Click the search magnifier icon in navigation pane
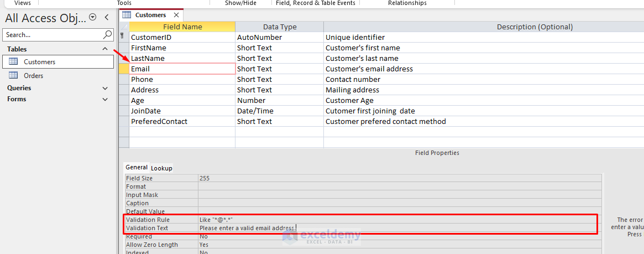Viewport: 644px width, 254px height. coord(107,34)
